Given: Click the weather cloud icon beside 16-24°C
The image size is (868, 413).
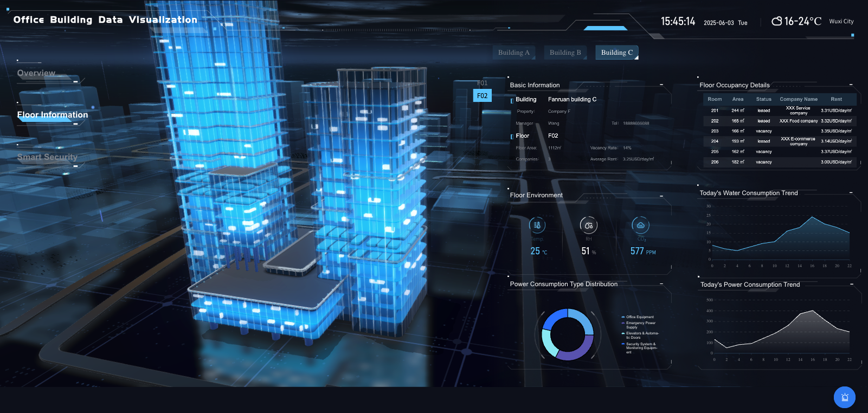Looking at the screenshot, I should 777,21.
